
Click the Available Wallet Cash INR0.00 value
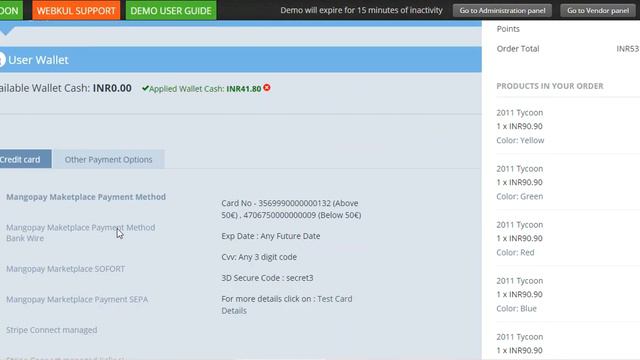tap(112, 88)
